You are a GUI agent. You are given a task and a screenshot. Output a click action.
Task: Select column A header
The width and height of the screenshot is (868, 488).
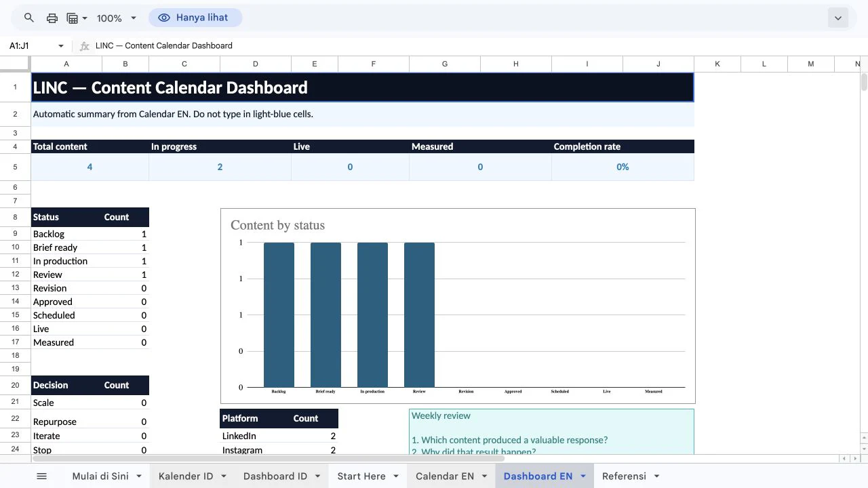(66, 64)
